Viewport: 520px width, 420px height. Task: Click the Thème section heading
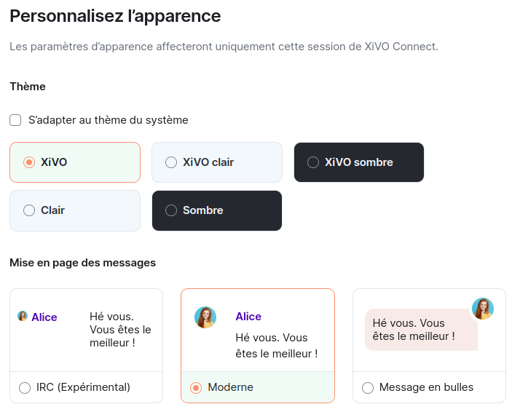(28, 87)
